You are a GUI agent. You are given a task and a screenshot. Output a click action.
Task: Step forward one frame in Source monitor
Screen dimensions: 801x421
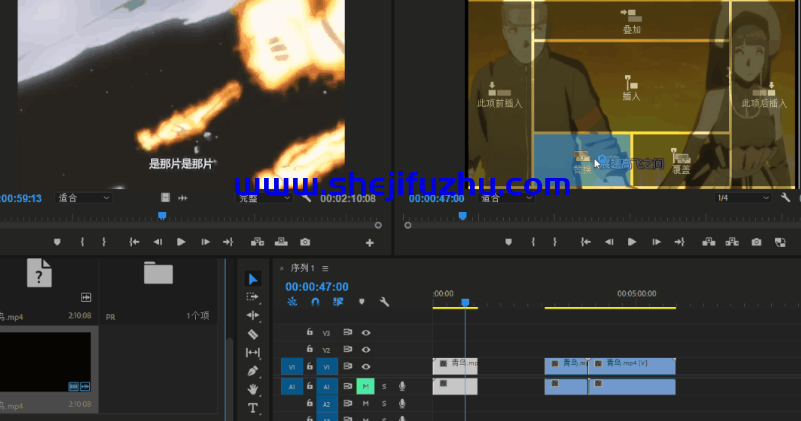pyautogui.click(x=205, y=242)
